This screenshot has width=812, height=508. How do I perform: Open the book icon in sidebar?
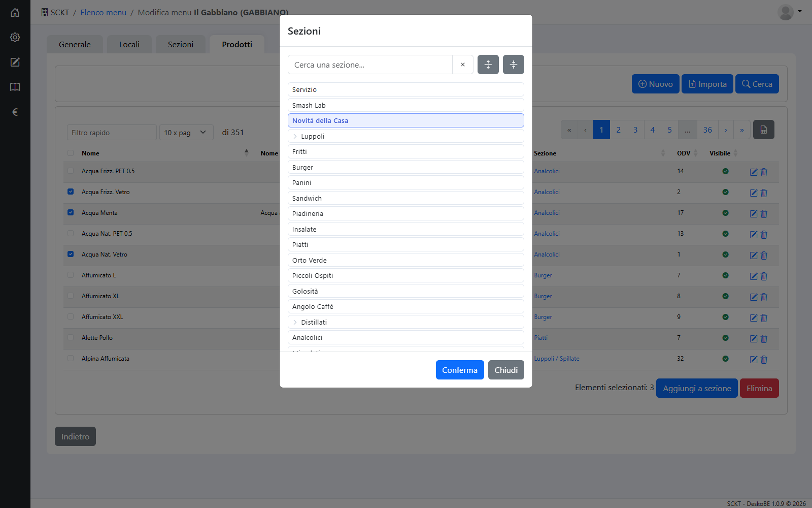(x=15, y=87)
